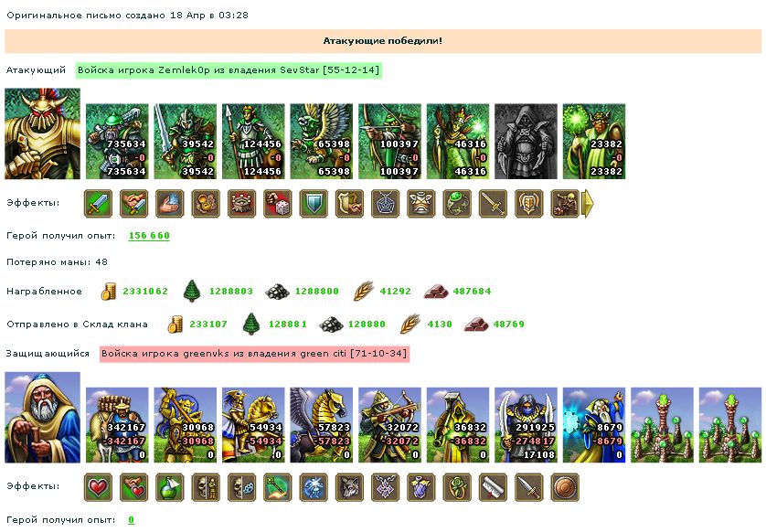The height and width of the screenshot is (532, 766).
Task: Click the green ring effect icon
Action: tap(457, 203)
